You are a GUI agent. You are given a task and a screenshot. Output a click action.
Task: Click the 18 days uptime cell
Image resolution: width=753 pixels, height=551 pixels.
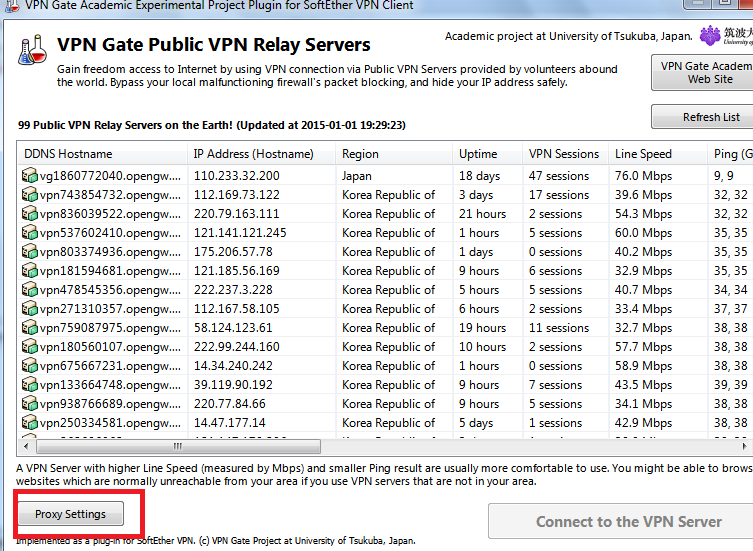pyautogui.click(x=479, y=176)
